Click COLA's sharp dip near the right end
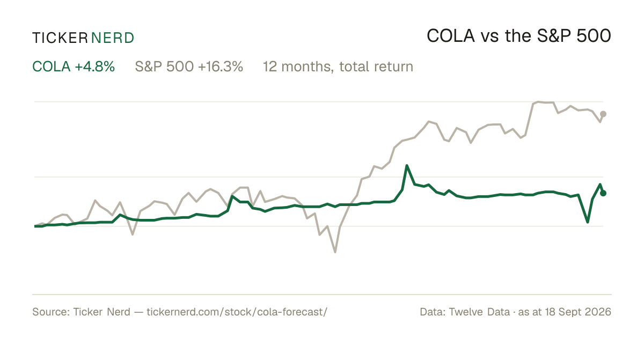 (x=588, y=222)
